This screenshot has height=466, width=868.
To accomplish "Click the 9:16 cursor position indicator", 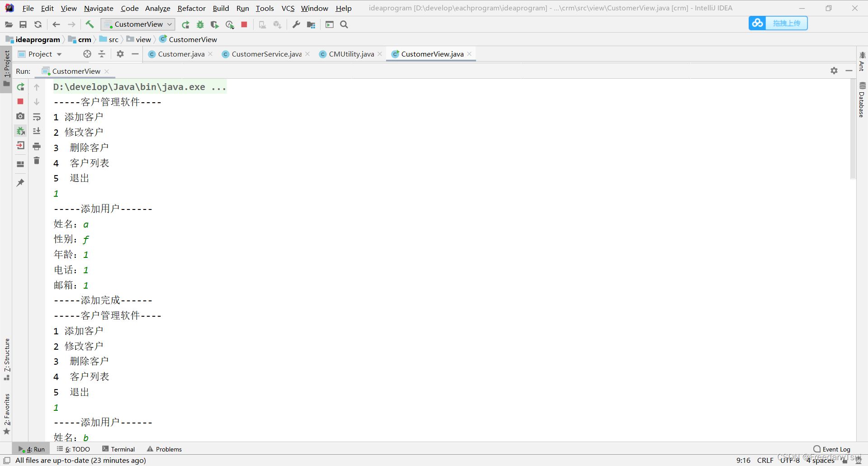I will pos(743,460).
